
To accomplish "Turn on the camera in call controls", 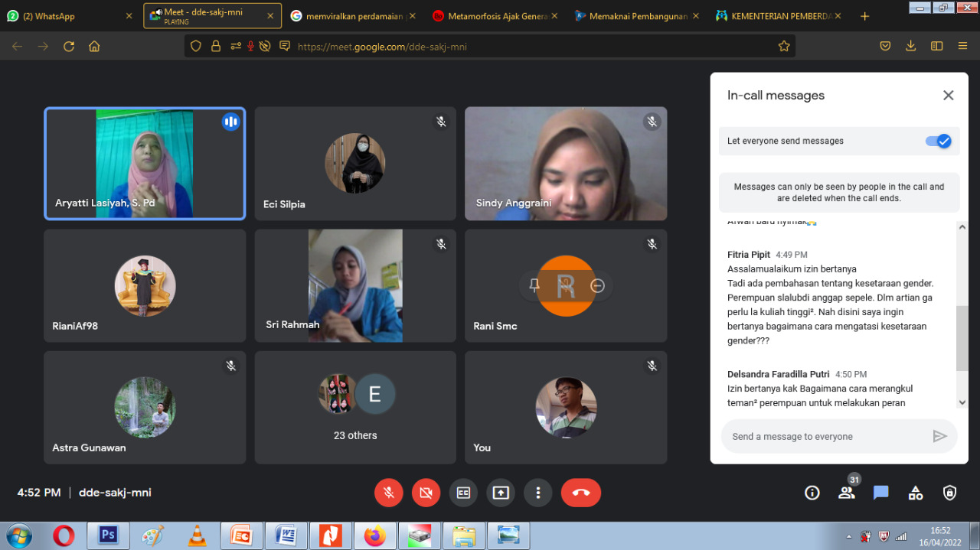I will click(x=426, y=493).
